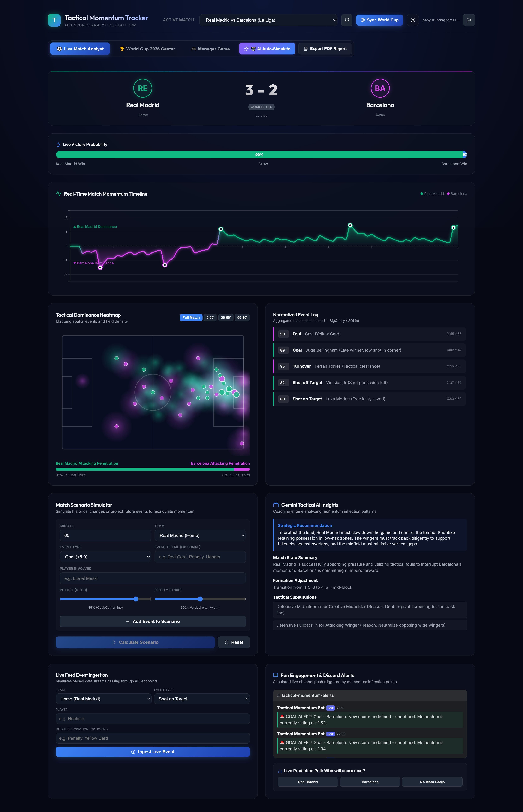
Task: Focus the Player Involved input field
Action: [x=153, y=578]
